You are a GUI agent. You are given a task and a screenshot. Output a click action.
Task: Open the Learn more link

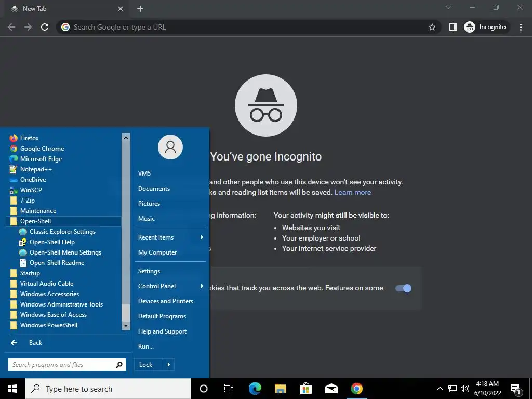tap(353, 192)
